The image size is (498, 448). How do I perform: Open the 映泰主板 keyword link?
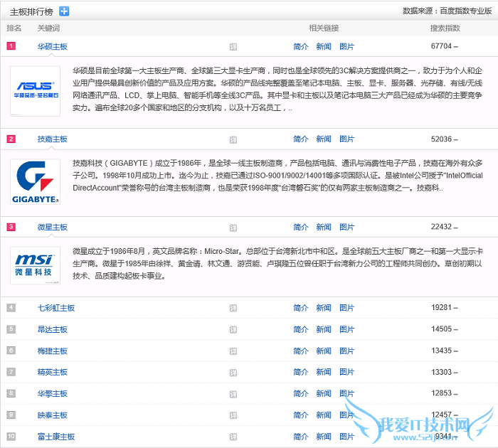pyautogui.click(x=53, y=415)
